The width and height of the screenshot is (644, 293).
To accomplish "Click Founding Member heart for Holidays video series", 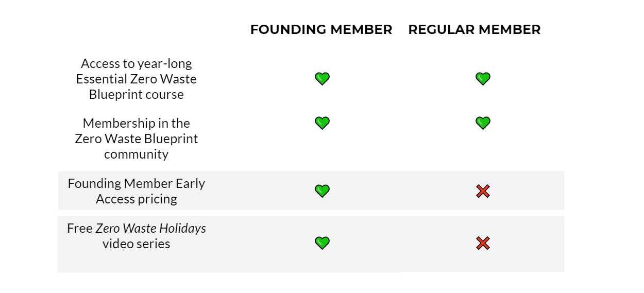I will point(322,243).
